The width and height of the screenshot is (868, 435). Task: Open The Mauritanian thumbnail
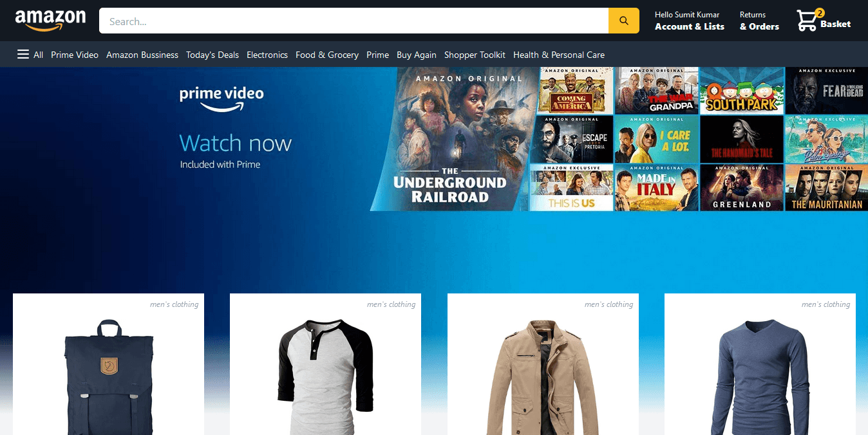click(827, 187)
